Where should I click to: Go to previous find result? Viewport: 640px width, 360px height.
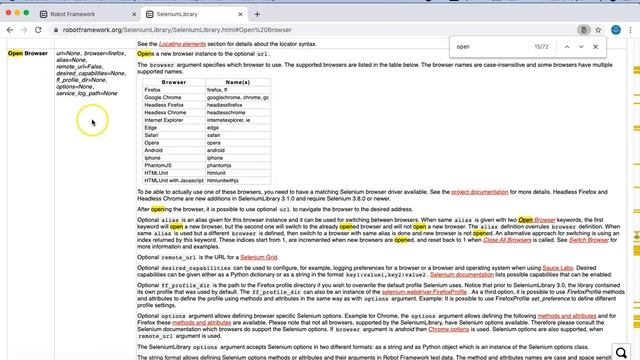tap(567, 47)
